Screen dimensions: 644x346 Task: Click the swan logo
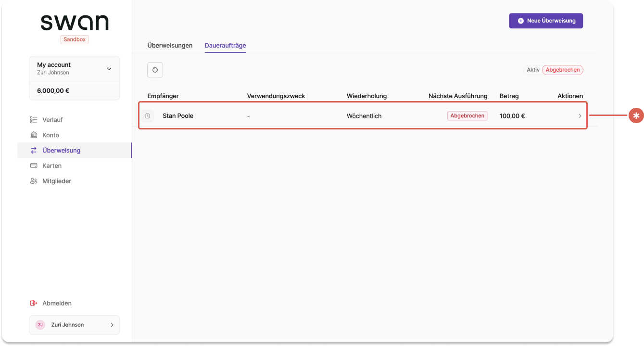point(75,23)
